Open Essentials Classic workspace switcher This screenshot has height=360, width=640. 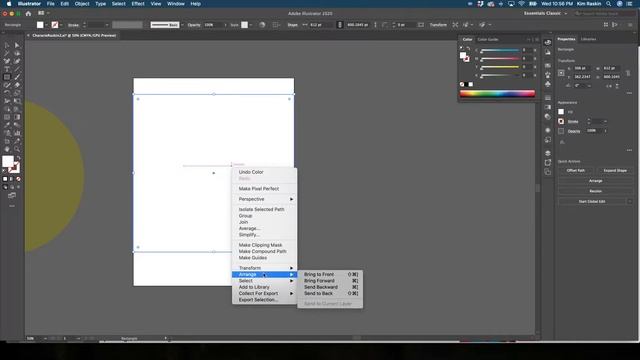(x=546, y=13)
